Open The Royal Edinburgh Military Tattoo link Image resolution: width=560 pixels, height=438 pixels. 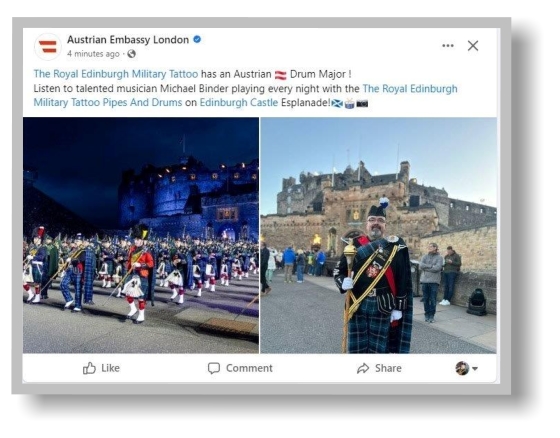point(116,74)
